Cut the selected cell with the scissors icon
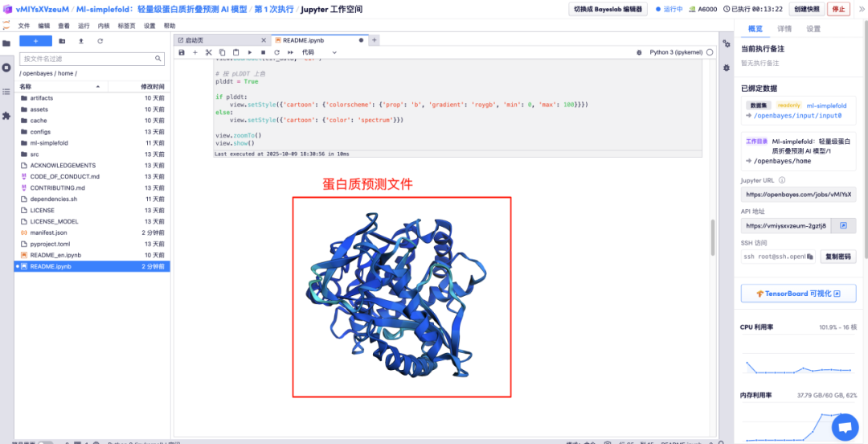This screenshot has height=444, width=868. click(x=208, y=52)
